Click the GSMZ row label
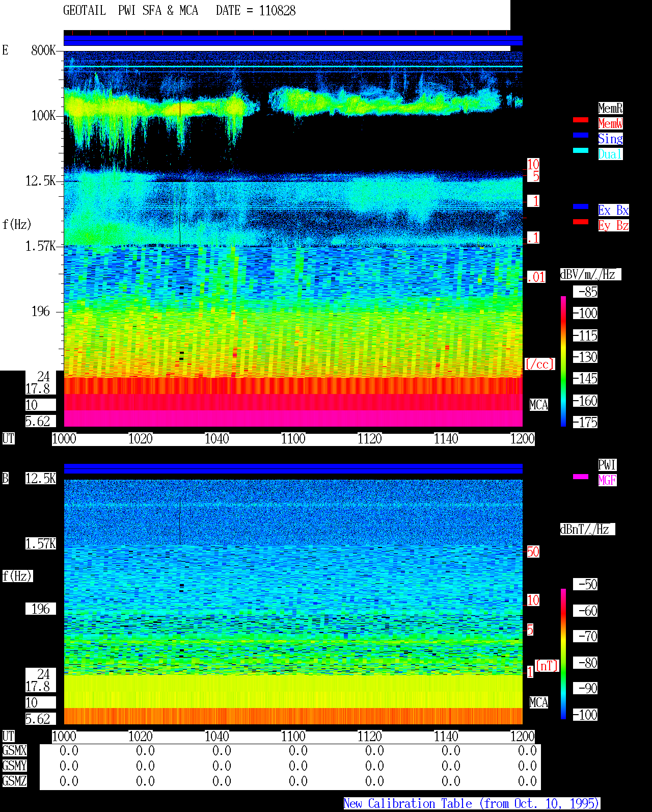The width and height of the screenshot is (652, 812). coord(14,781)
